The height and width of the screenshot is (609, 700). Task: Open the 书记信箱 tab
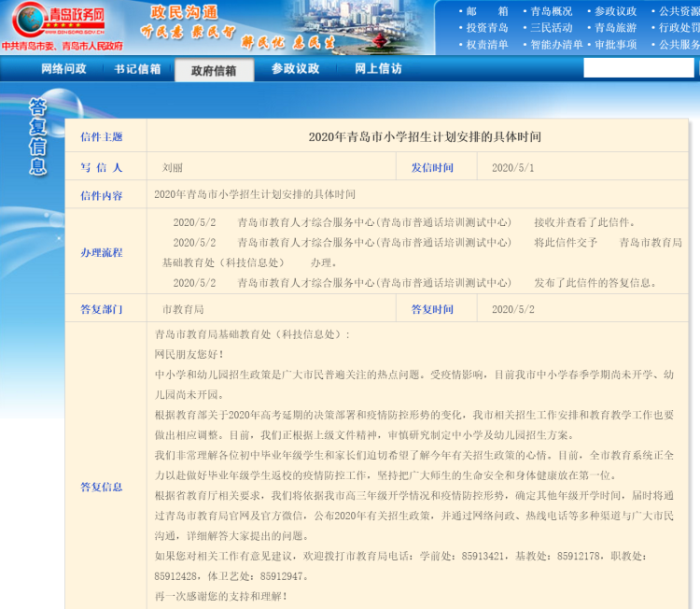[137, 69]
